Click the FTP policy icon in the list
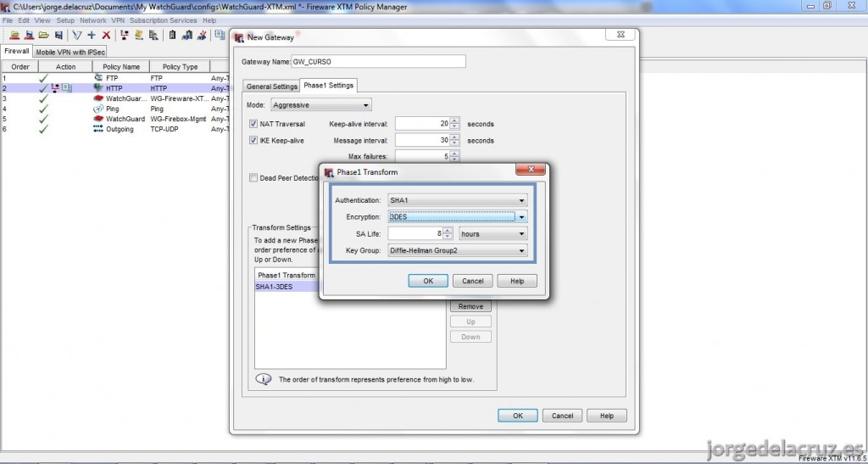This screenshot has height=464, width=868. point(98,78)
